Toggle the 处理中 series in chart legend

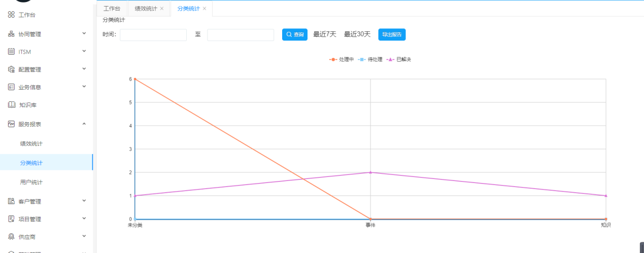tap(342, 60)
